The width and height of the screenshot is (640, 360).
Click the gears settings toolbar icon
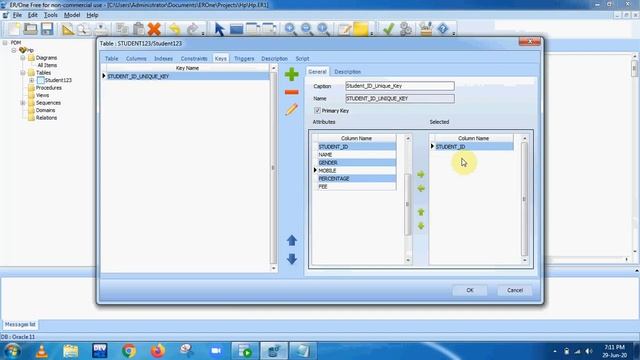pos(406,29)
